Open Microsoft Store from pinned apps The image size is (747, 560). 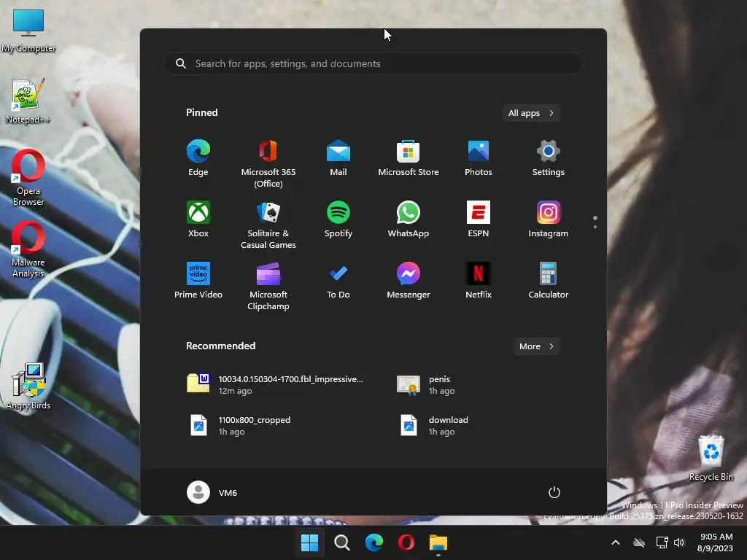409,158
